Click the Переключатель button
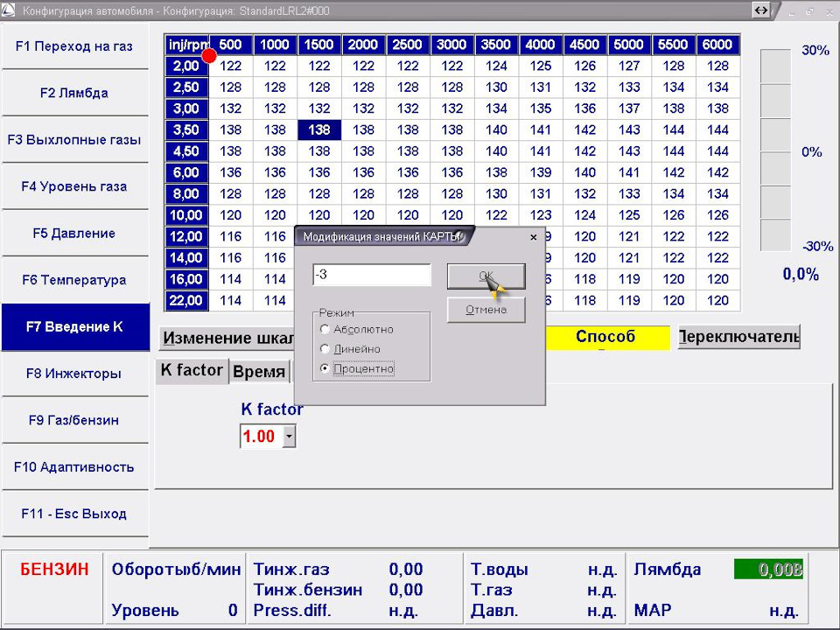The width and height of the screenshot is (840, 630). coord(739,337)
